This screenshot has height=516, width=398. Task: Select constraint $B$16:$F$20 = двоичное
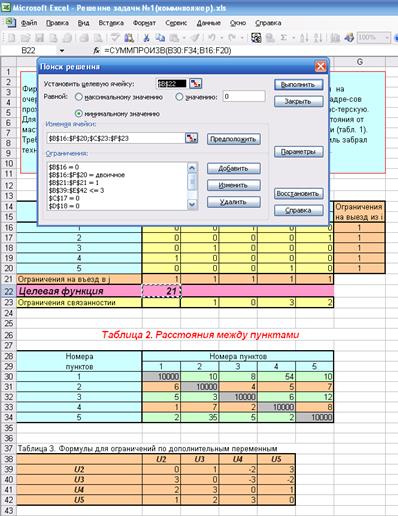87,175
